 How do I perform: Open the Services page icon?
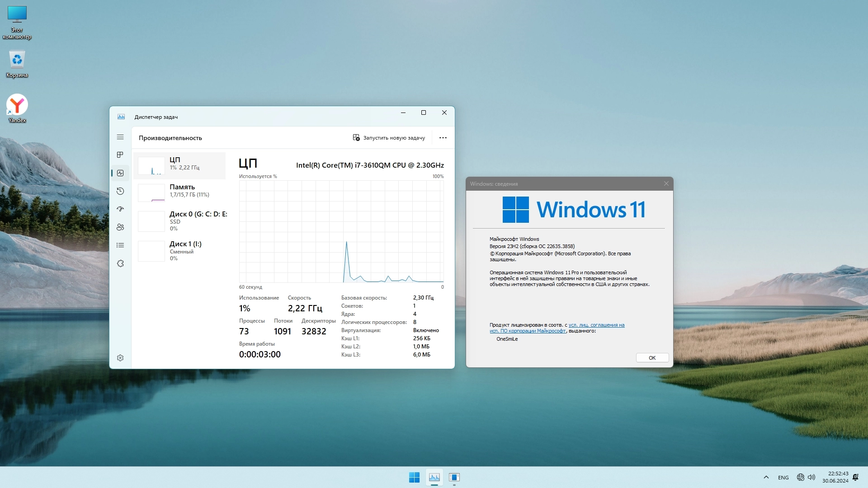pos(120,263)
